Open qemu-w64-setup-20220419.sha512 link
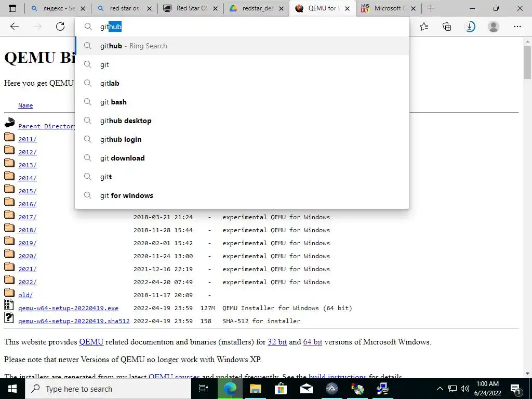This screenshot has height=399, width=532. click(74, 321)
